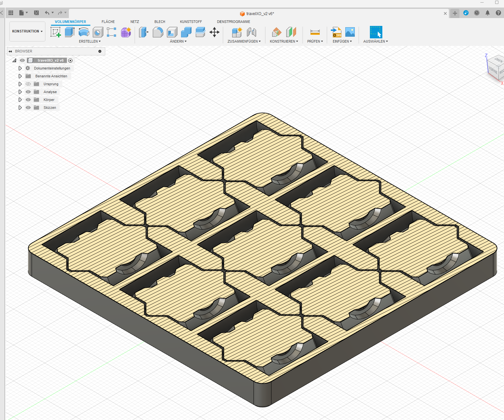Show the Ursprung folder via eye icon
Viewport: 504px width, 420px height.
[28, 84]
